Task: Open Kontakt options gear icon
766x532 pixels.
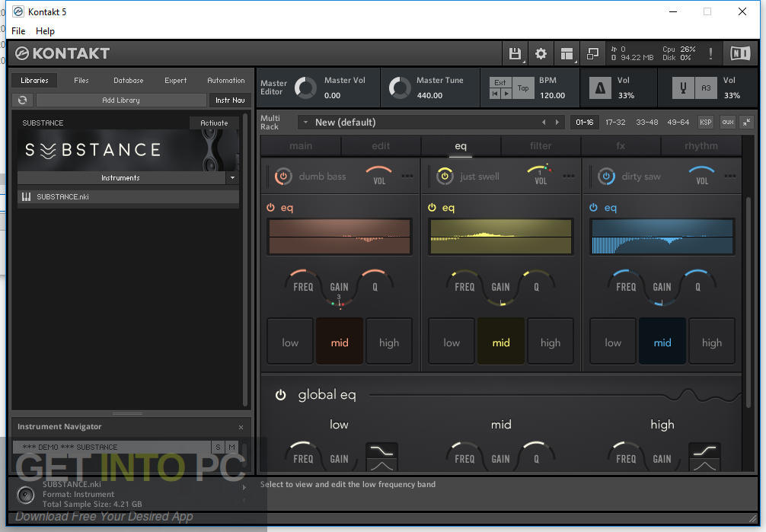Action: click(541, 53)
